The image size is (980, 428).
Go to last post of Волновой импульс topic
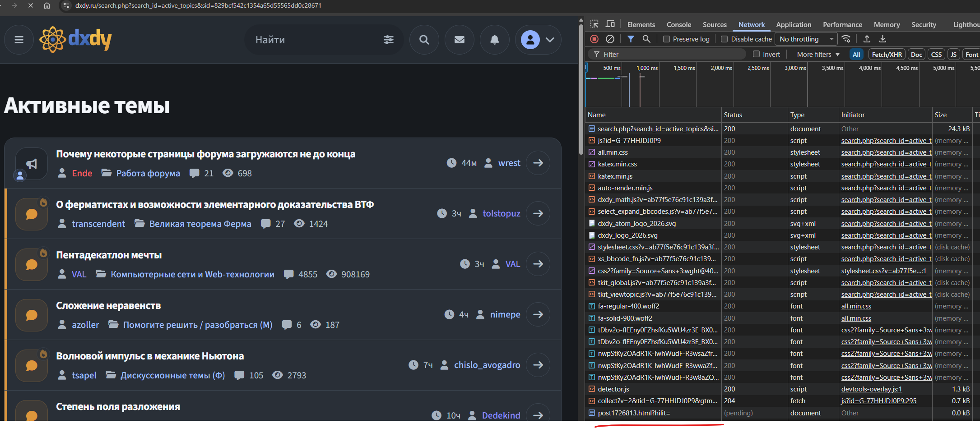coord(538,365)
